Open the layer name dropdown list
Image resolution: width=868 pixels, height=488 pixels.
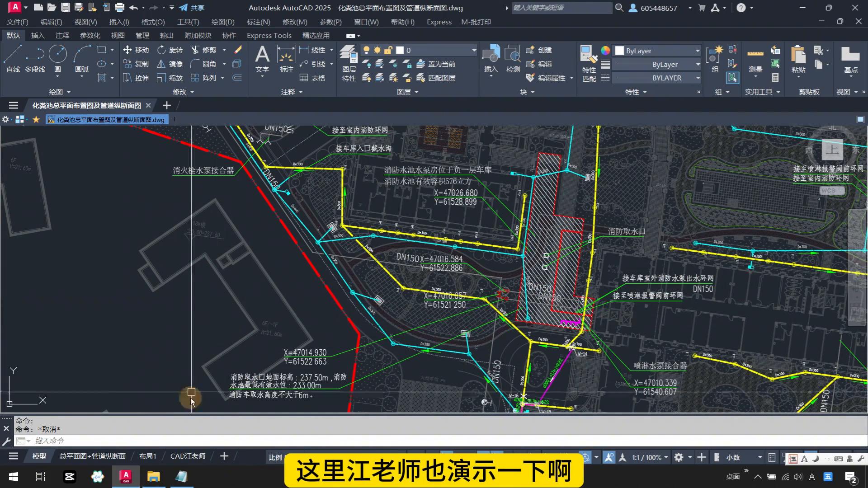474,50
